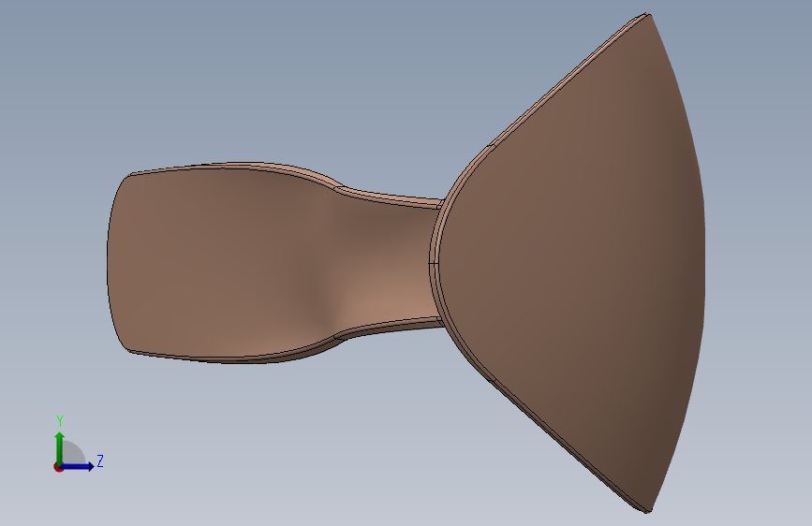
Task: Click the green Y axis of the triad
Action: point(60,447)
